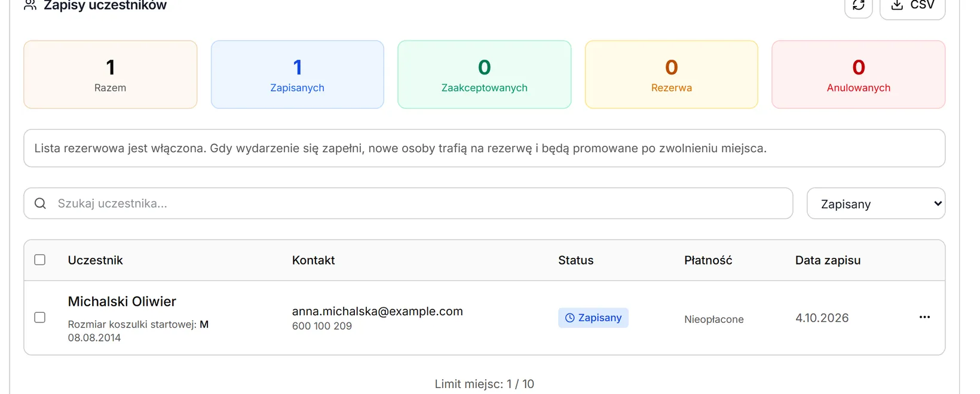Focus the Szukaj uczestnika search field
Screen dimensions: 980x394
[408, 204]
